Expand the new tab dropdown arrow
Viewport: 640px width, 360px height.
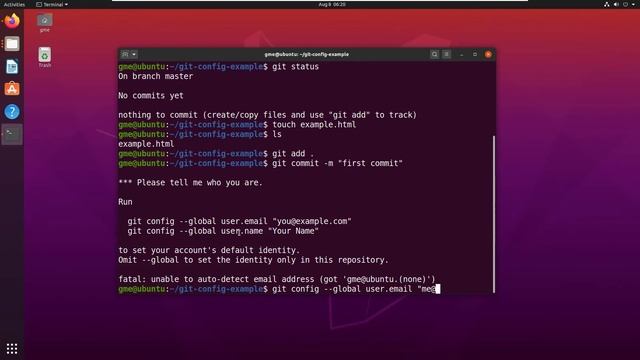coord(134,54)
